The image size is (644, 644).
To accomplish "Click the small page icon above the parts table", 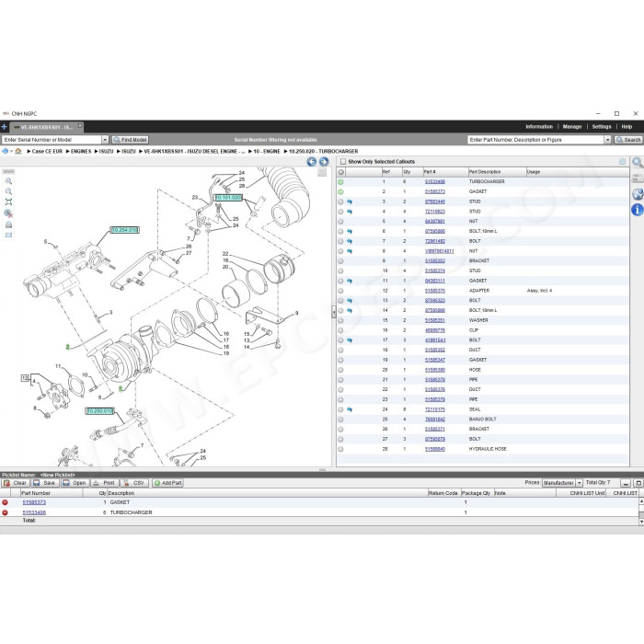I will [x=622, y=161].
